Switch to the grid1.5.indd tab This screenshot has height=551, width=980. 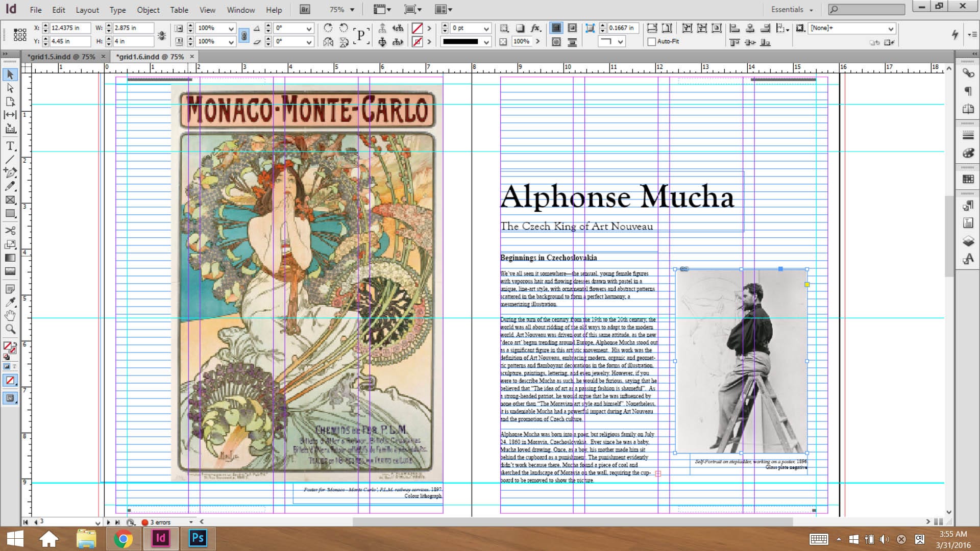[x=61, y=57]
